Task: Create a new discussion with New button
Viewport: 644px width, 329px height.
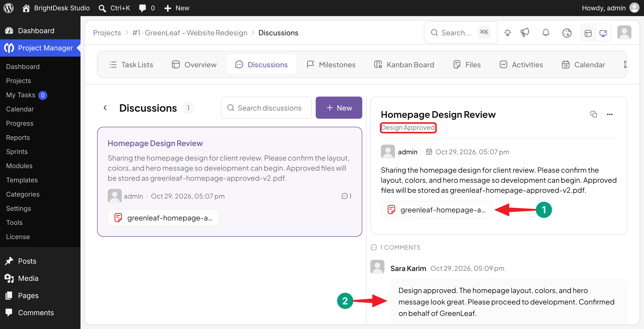Action: click(x=339, y=108)
